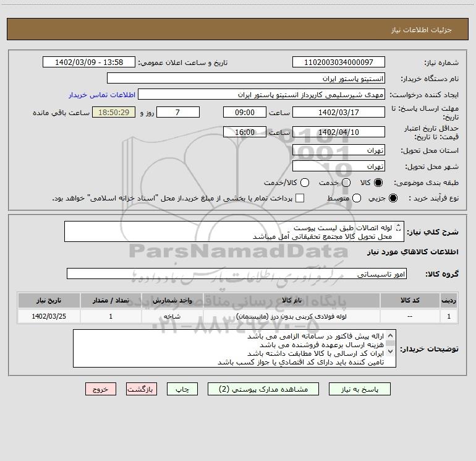Click the خروج exit button
This screenshot has width=476, height=461.
pos(101,389)
